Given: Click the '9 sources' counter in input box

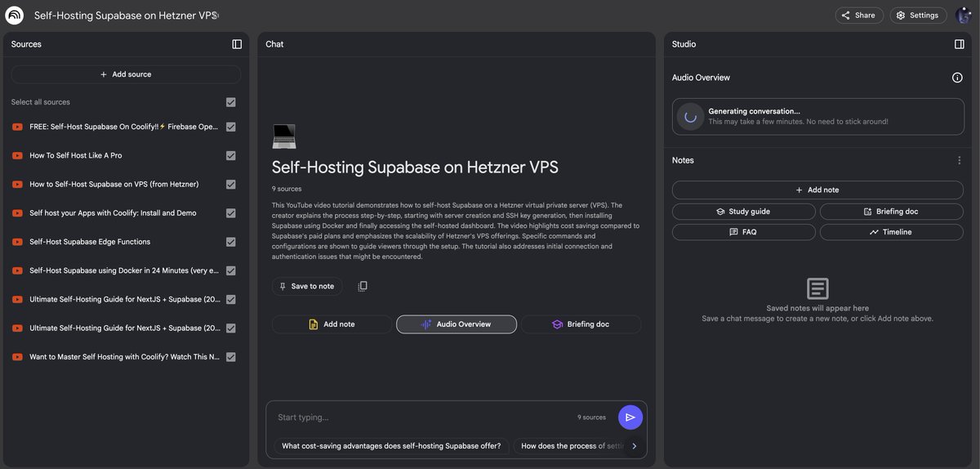Looking at the screenshot, I should (x=592, y=418).
